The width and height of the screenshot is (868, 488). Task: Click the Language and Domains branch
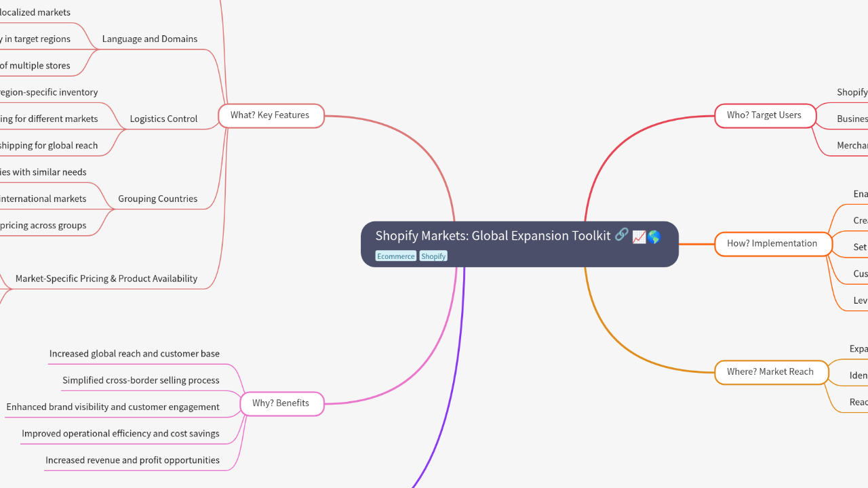pos(150,39)
